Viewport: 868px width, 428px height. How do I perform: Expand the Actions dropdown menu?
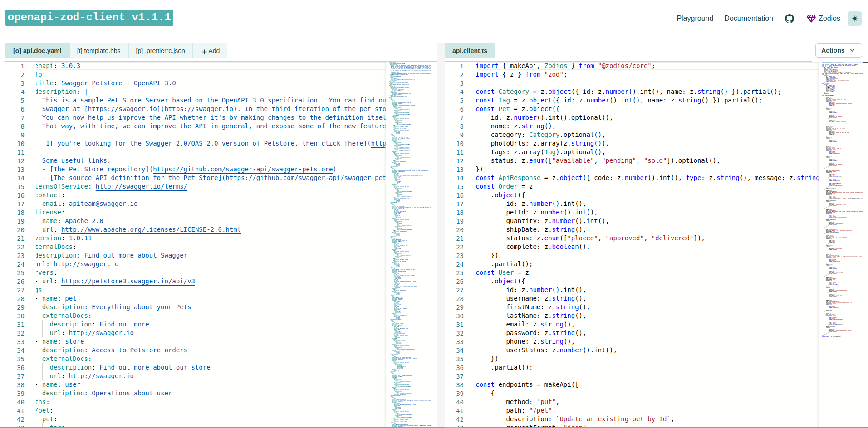(838, 50)
